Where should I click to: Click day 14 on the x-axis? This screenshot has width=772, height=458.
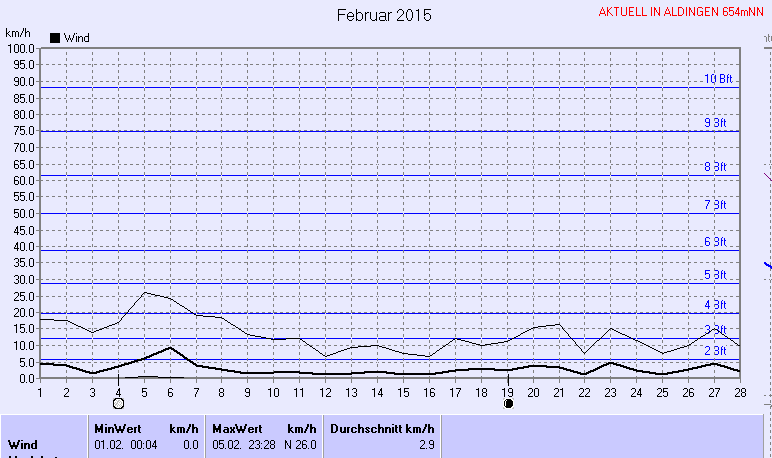pyautogui.click(x=377, y=391)
